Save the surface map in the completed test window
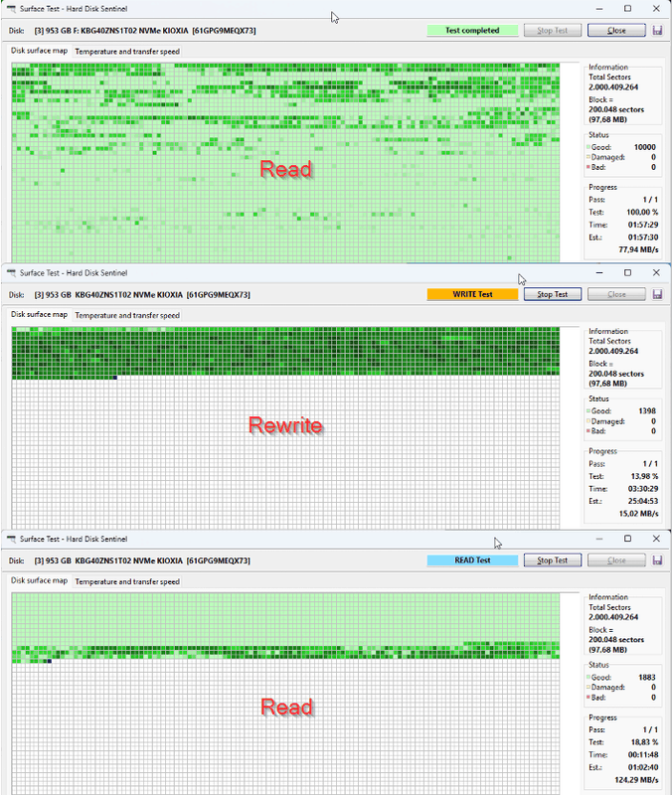672x795 pixels. pyautogui.click(x=657, y=31)
